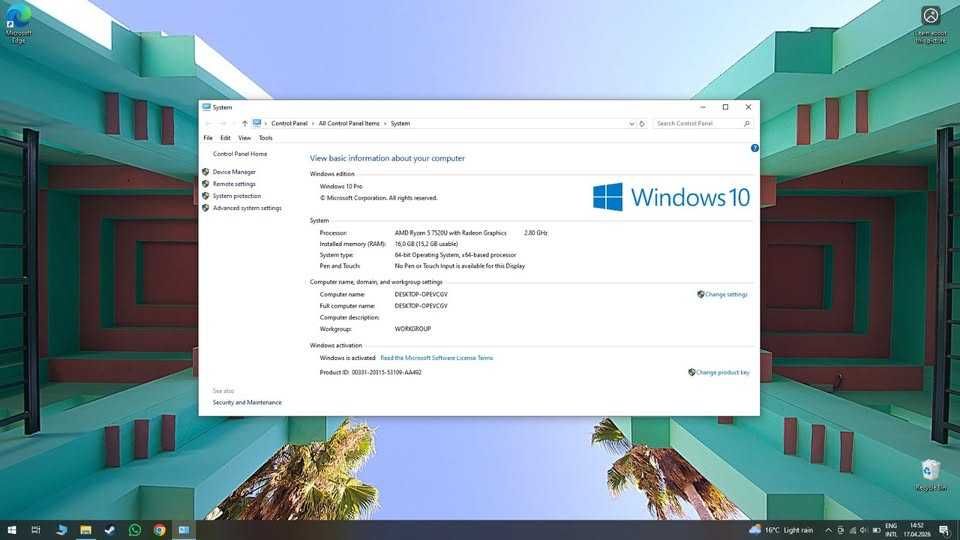Click View basic information heading
This screenshot has width=960, height=540.
click(387, 159)
